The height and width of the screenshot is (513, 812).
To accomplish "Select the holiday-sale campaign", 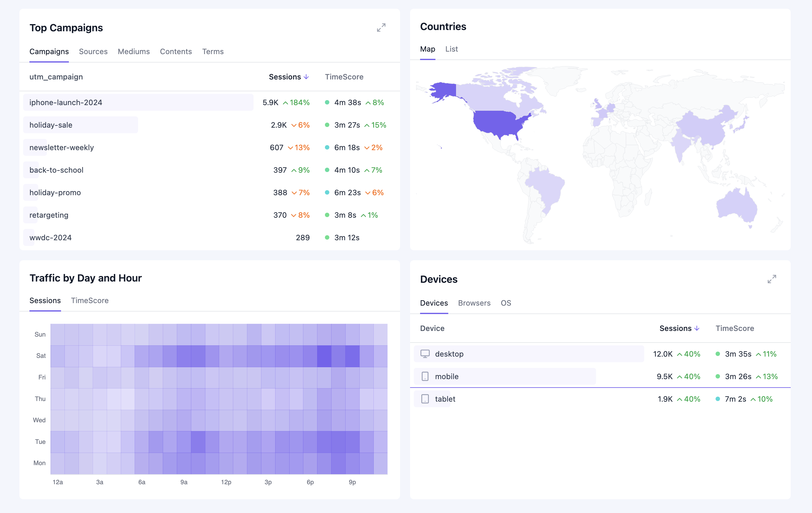I will (x=209, y=125).
